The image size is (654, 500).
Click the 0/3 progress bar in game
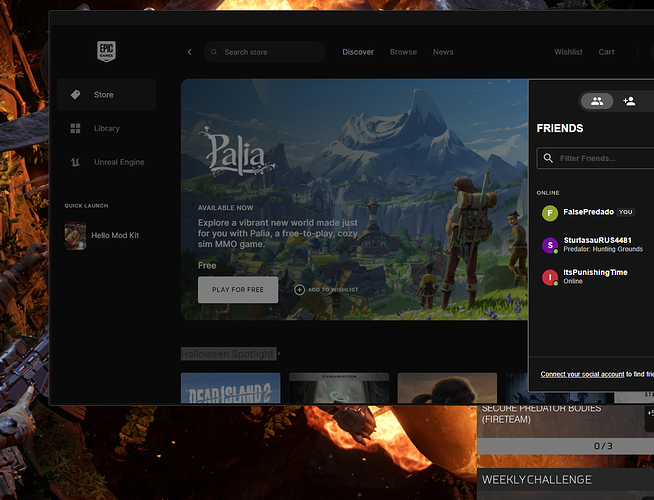coord(565,446)
